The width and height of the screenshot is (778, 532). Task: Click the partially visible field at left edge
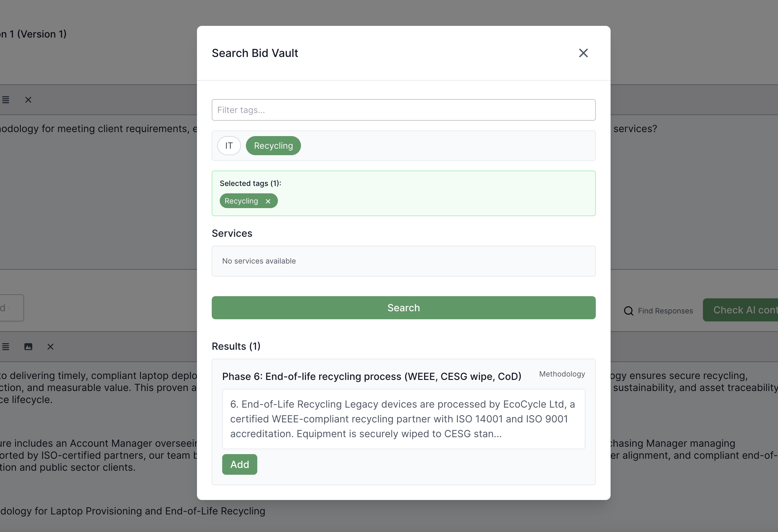click(11, 308)
